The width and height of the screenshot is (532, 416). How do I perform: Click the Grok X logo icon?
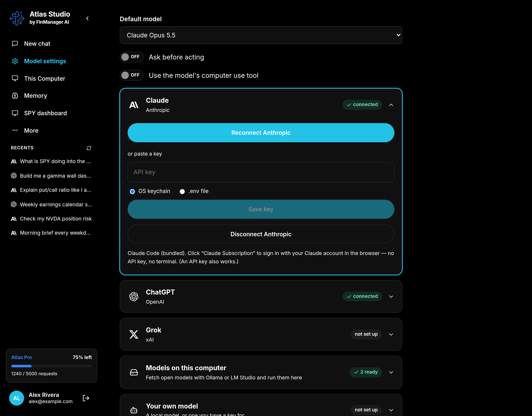[134, 334]
